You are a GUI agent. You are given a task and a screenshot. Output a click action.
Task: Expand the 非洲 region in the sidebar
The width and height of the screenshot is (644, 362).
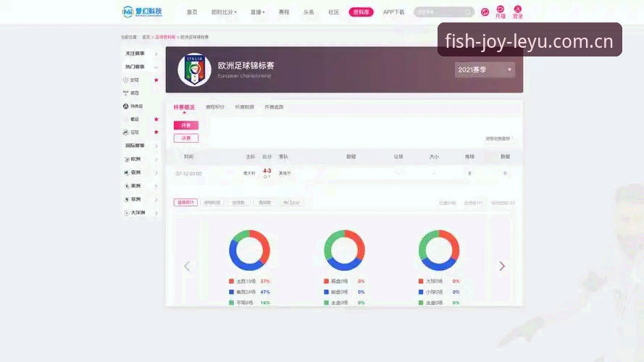(142, 200)
